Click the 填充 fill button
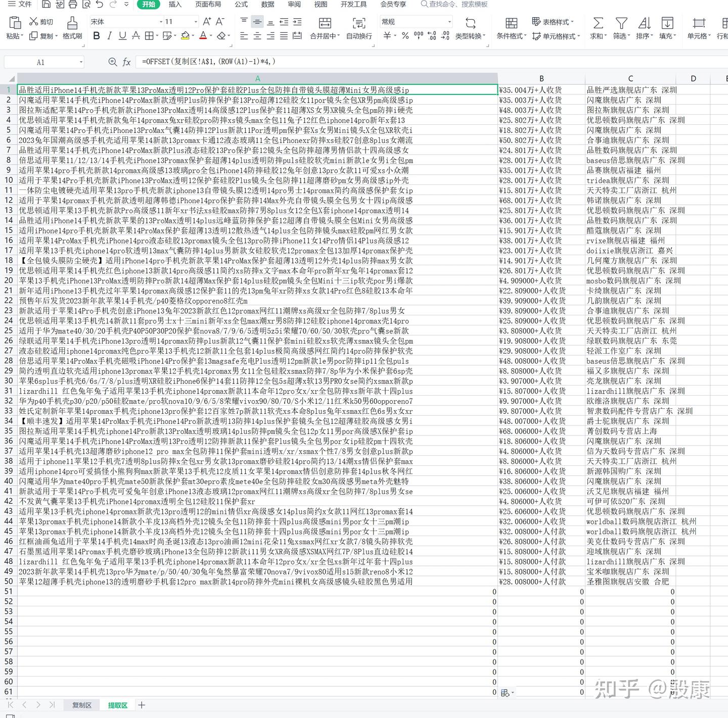The height and width of the screenshot is (718, 728). click(667, 28)
